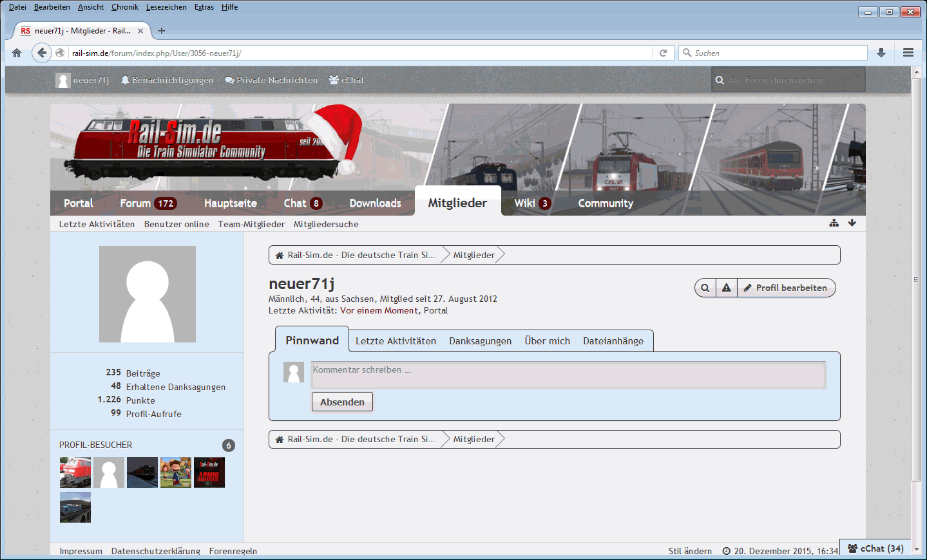Open the Lesezeichen menu

click(x=166, y=7)
